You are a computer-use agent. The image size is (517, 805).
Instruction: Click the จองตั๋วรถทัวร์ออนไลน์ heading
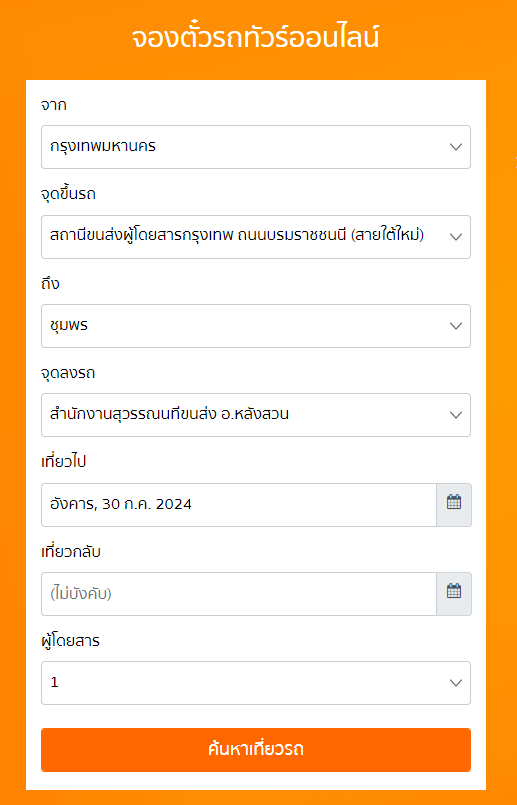click(256, 37)
